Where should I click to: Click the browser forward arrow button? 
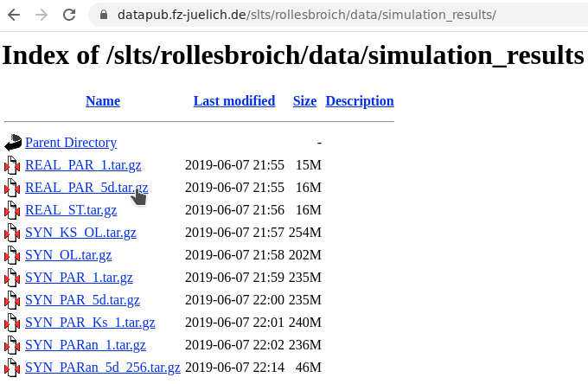[x=41, y=15]
